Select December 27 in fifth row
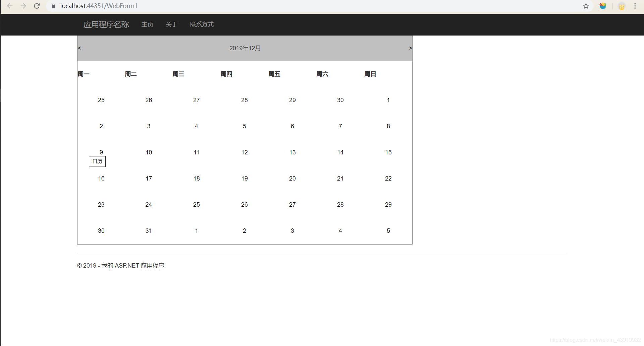The image size is (644, 346). (x=292, y=205)
